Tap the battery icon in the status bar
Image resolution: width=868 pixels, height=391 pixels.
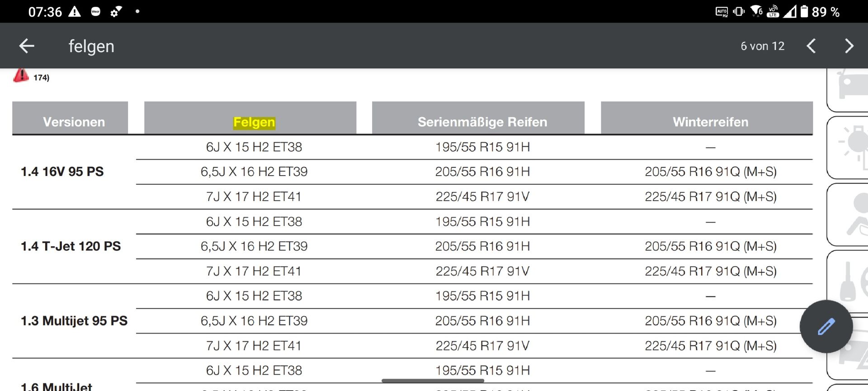point(804,12)
